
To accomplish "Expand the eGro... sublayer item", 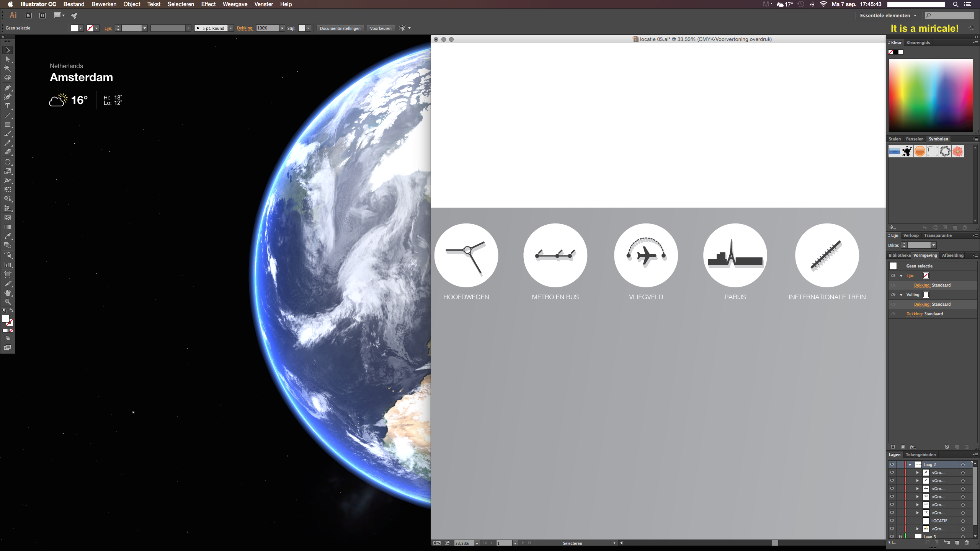I will pos(917,472).
